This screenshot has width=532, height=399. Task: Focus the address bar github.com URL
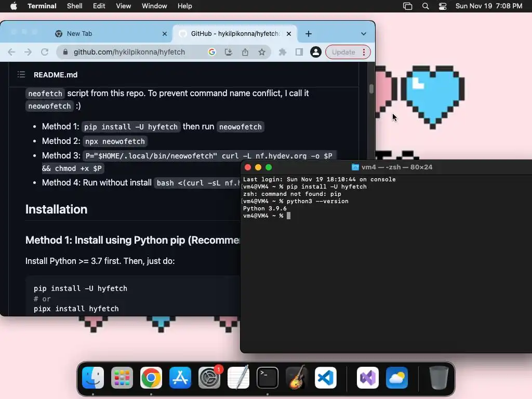pyautogui.click(x=129, y=52)
